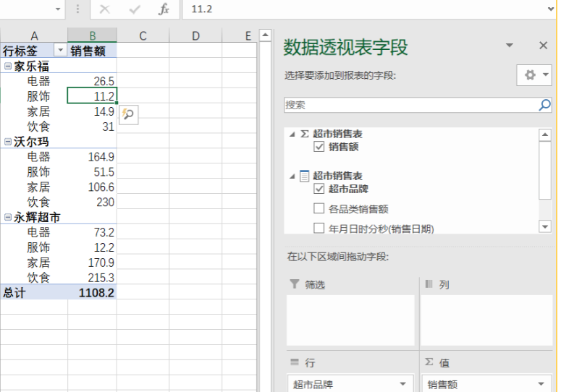The width and height of the screenshot is (561, 392).
Task: Click the formula bar confirm checkmark icon
Action: 135,9
